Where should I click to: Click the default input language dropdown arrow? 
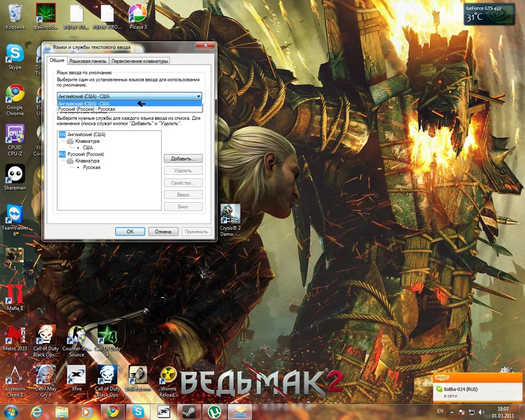198,97
